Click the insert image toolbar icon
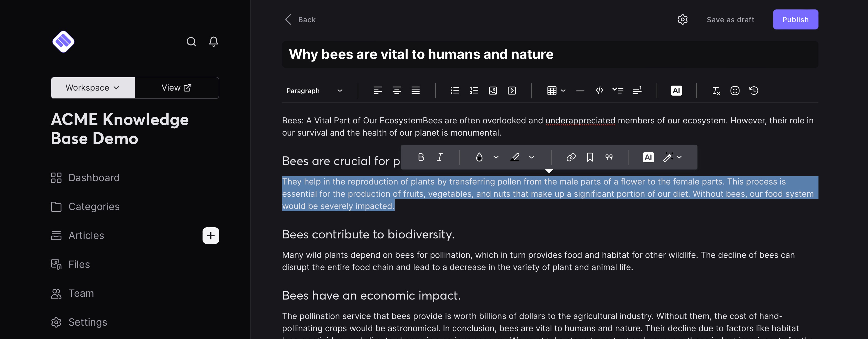The width and height of the screenshot is (868, 339). pyautogui.click(x=493, y=91)
